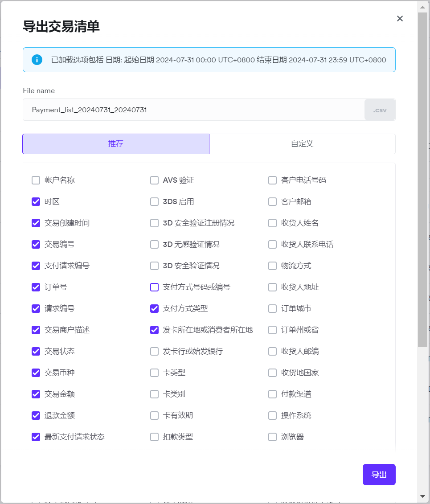Close the 导出交易清单 dialog
430x504 pixels.
pos(400,19)
